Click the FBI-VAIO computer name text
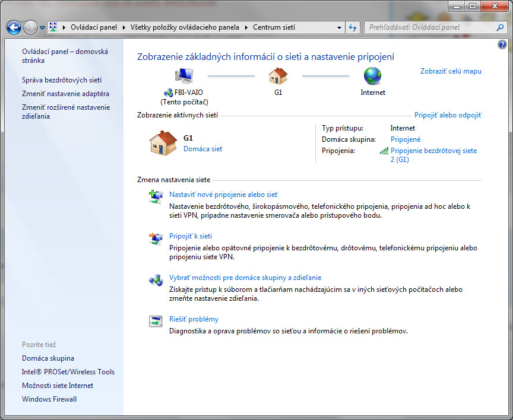This screenshot has height=420, width=513. pos(188,93)
